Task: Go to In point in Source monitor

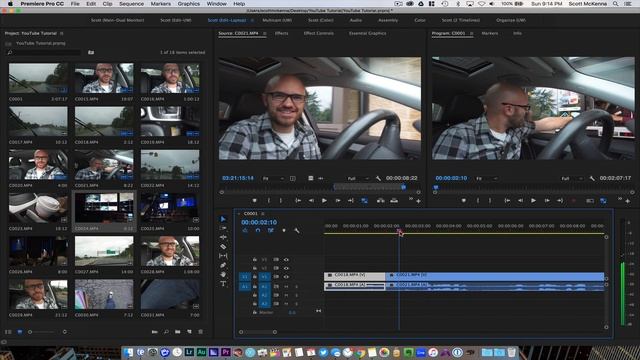Action: tap(298, 200)
